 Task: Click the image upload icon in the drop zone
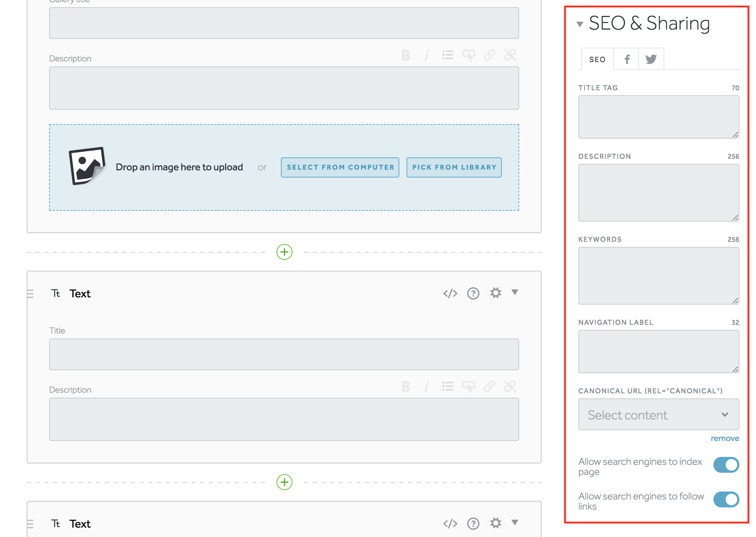[87, 166]
